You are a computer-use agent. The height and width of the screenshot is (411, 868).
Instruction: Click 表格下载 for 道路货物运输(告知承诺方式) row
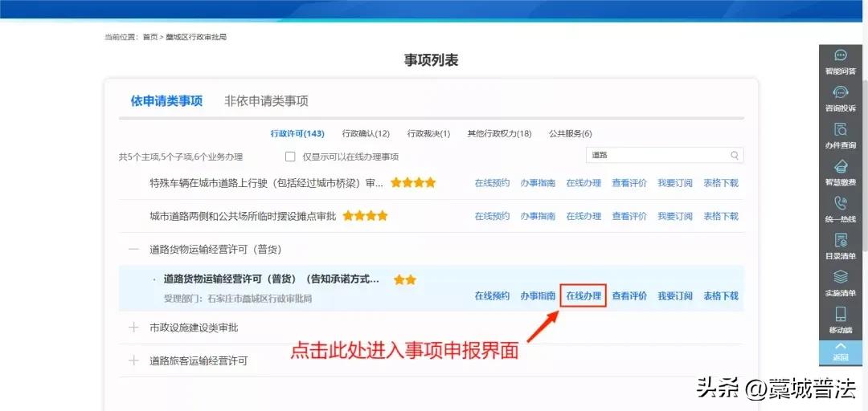coord(721,296)
